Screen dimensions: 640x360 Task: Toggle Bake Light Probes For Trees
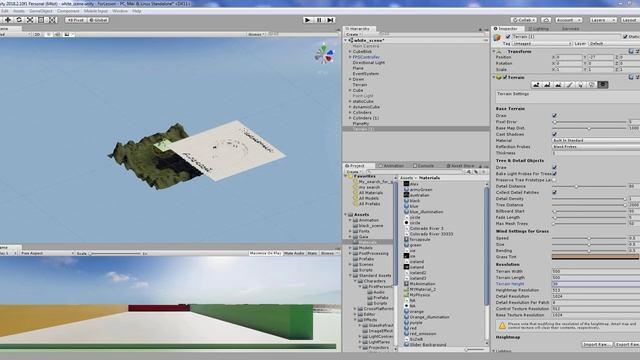(x=554, y=173)
